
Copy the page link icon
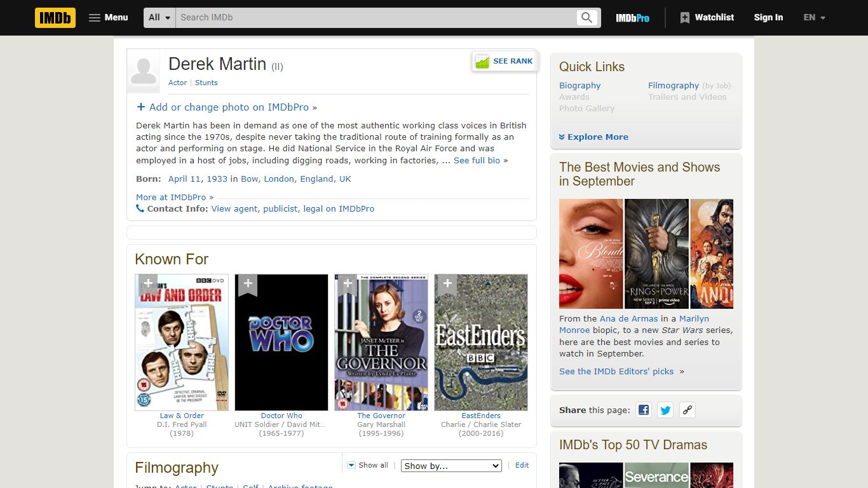click(687, 410)
